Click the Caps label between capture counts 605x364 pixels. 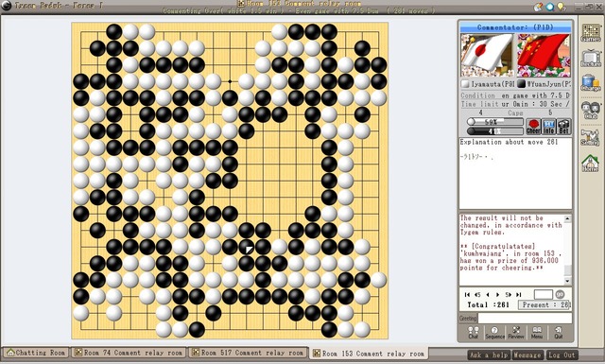515,113
